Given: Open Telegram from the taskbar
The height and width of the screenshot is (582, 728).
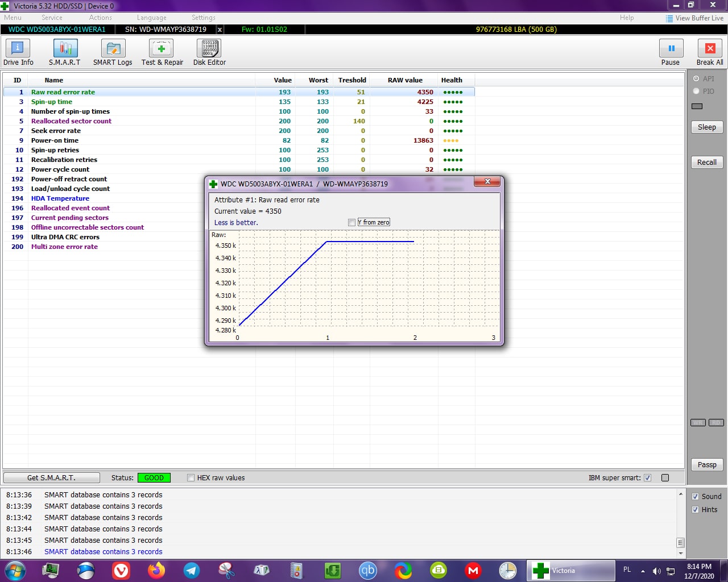Looking at the screenshot, I should [192, 570].
